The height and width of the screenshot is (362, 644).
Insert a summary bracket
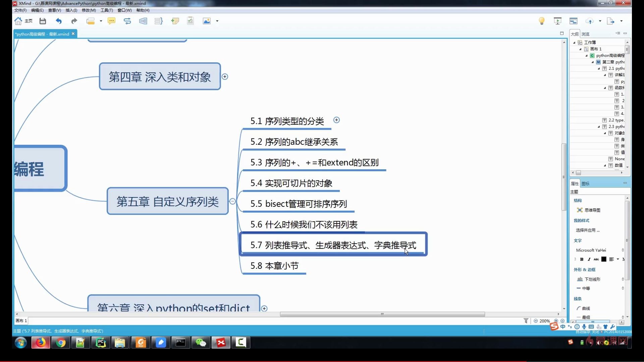[x=159, y=21]
